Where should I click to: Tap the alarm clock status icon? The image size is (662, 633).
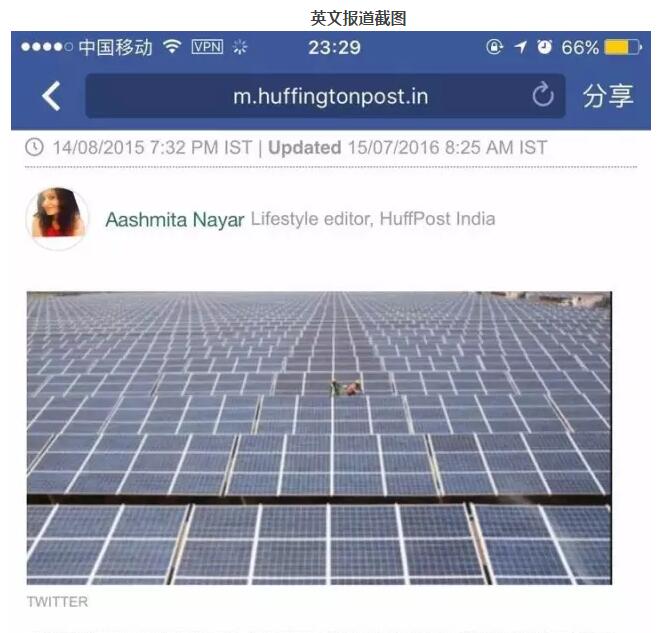(544, 46)
